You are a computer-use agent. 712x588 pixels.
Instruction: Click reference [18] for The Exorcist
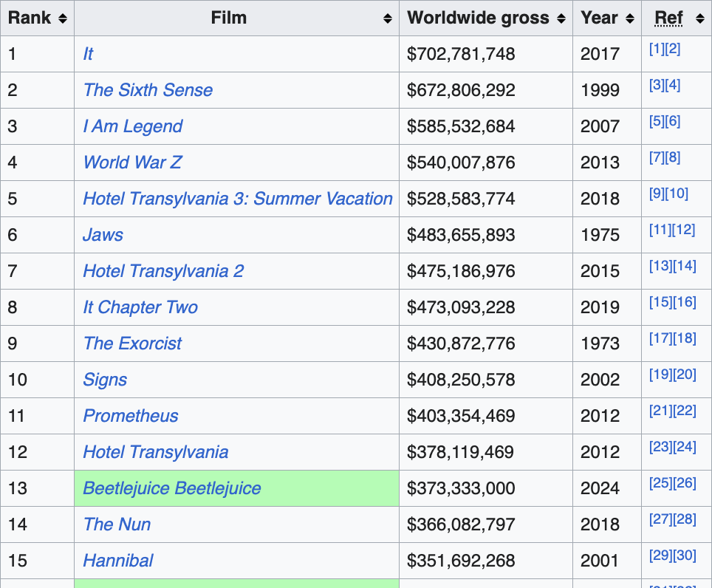[685, 338]
